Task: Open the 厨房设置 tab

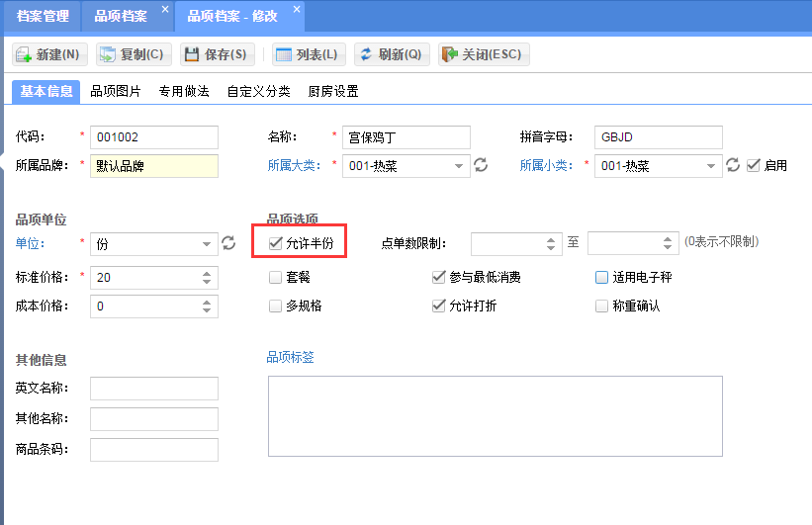Action: click(x=333, y=92)
